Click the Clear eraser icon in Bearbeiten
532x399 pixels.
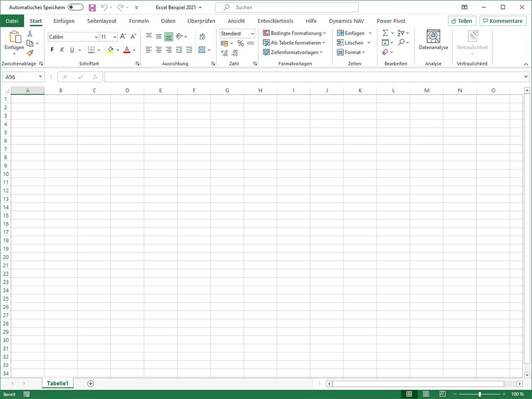point(385,52)
